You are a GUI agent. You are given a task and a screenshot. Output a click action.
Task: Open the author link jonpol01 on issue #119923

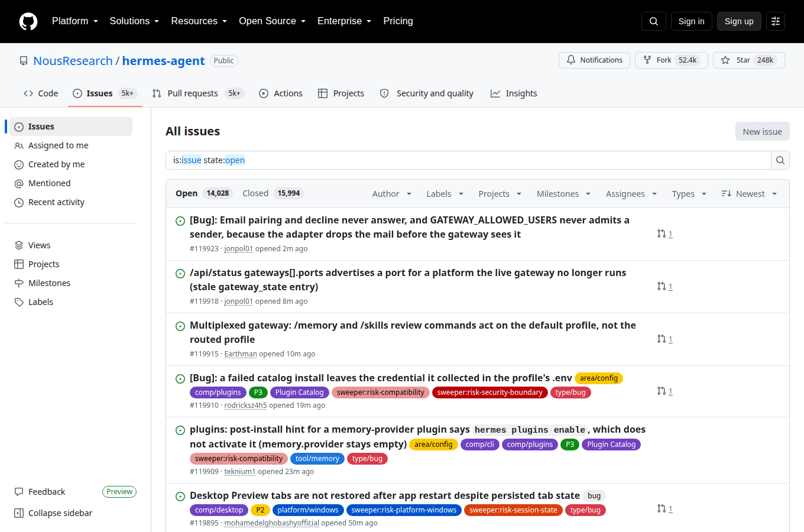tap(239, 249)
